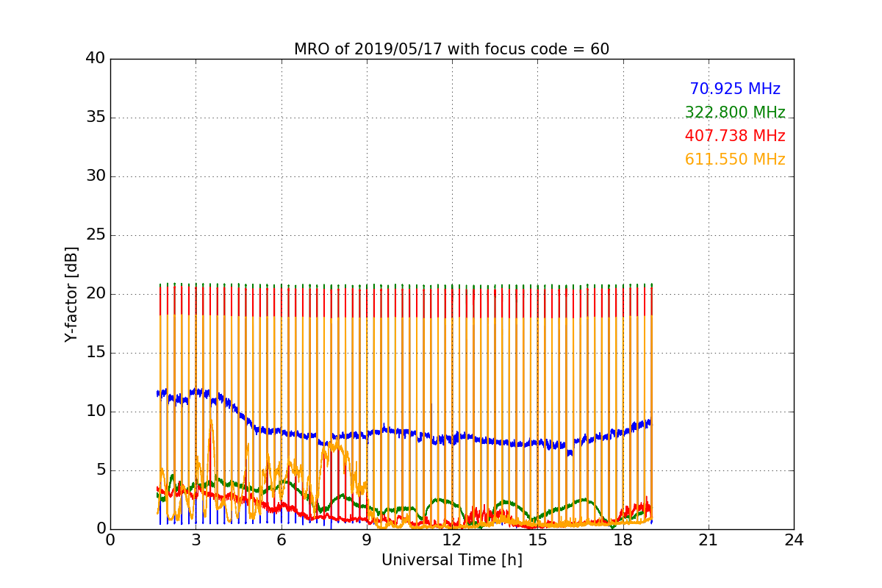
Task: Click the y-axis tick label 40
Action: [96, 59]
